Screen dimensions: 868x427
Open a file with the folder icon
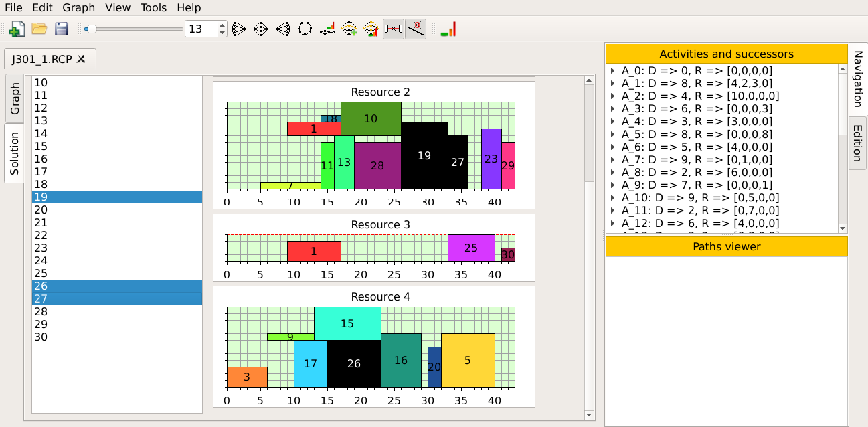pos(39,29)
